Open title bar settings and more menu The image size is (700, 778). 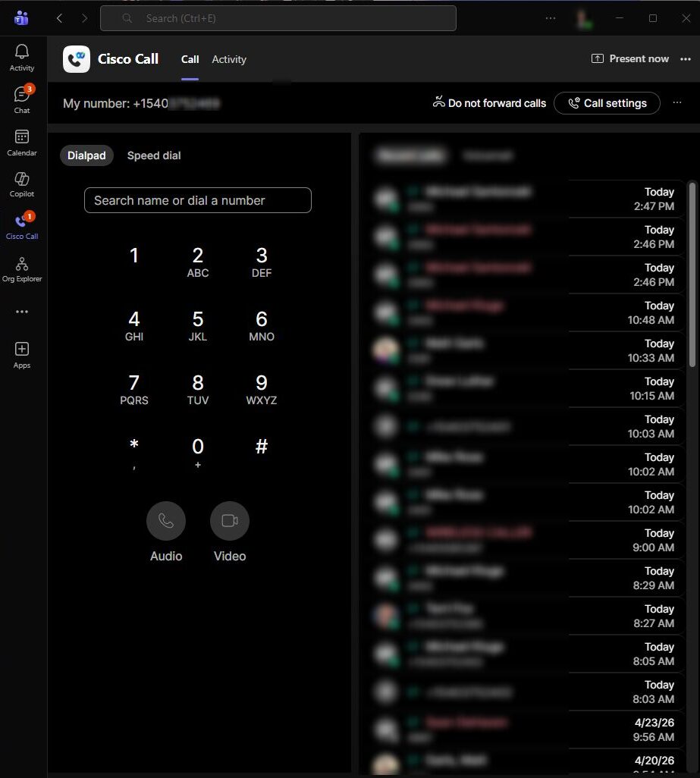pyautogui.click(x=551, y=18)
